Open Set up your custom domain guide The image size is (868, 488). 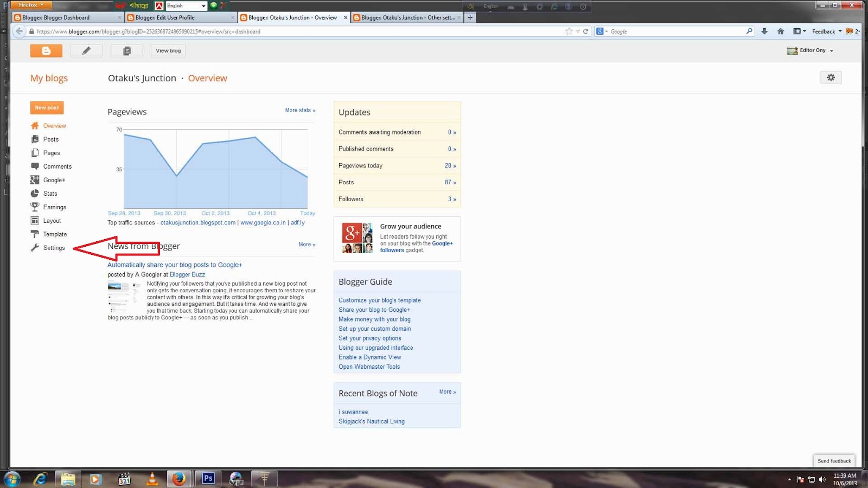point(375,329)
